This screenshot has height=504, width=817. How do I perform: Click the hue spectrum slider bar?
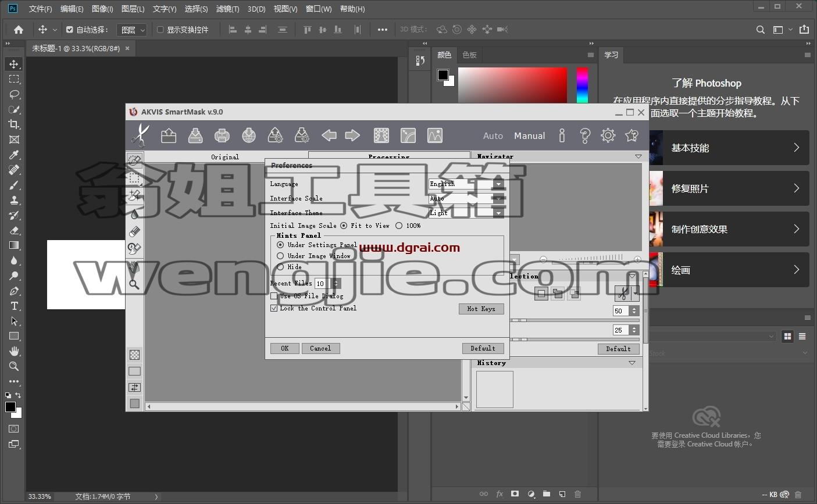click(x=582, y=85)
